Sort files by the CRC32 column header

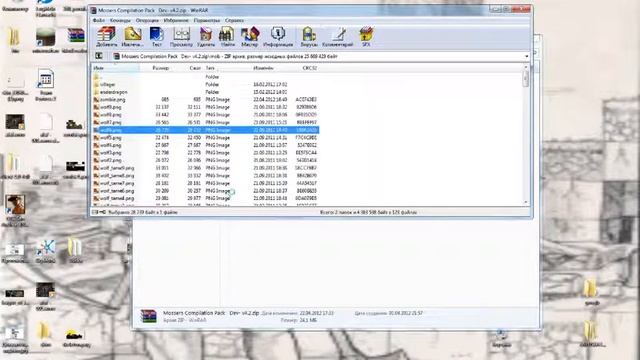[x=310, y=68]
